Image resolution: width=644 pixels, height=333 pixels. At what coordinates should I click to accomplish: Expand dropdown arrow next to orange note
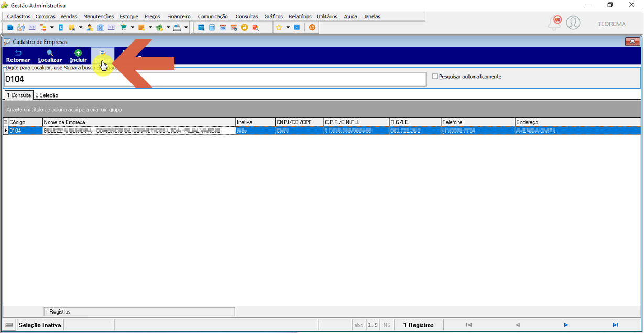[x=150, y=27]
